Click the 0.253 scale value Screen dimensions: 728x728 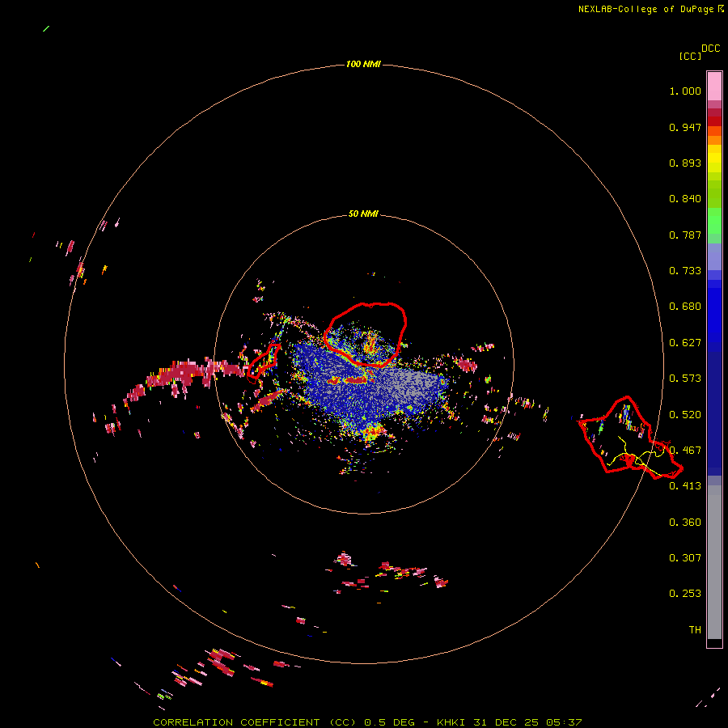click(685, 594)
